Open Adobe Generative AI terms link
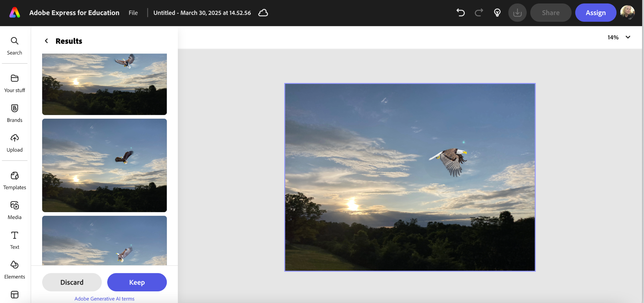Screen dimensions: 644x303 [104, 299]
